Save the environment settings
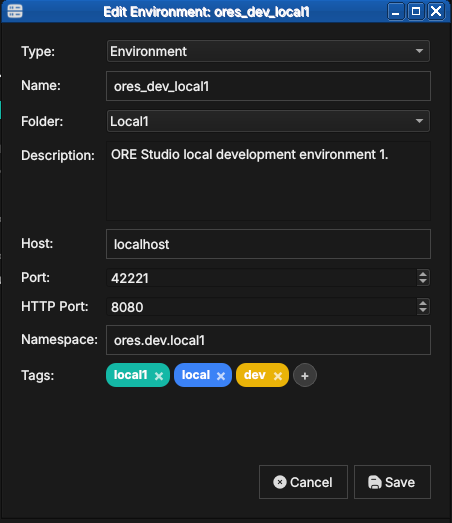This screenshot has height=523, width=452. (x=392, y=482)
